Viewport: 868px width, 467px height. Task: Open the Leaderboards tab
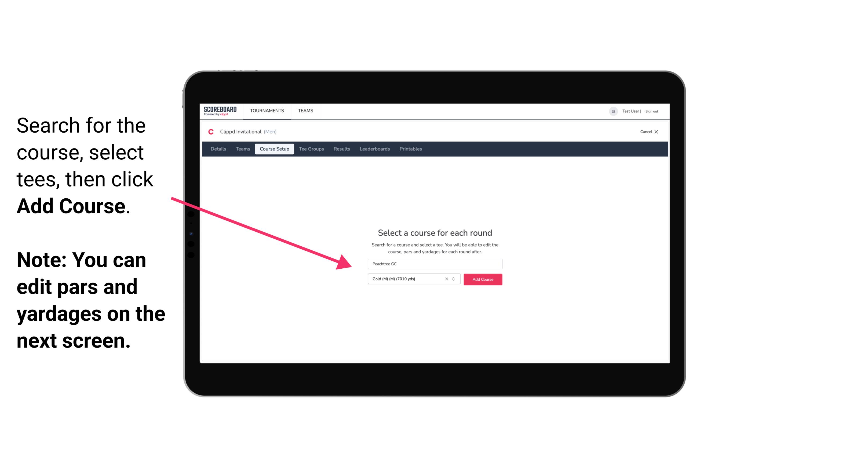374,149
